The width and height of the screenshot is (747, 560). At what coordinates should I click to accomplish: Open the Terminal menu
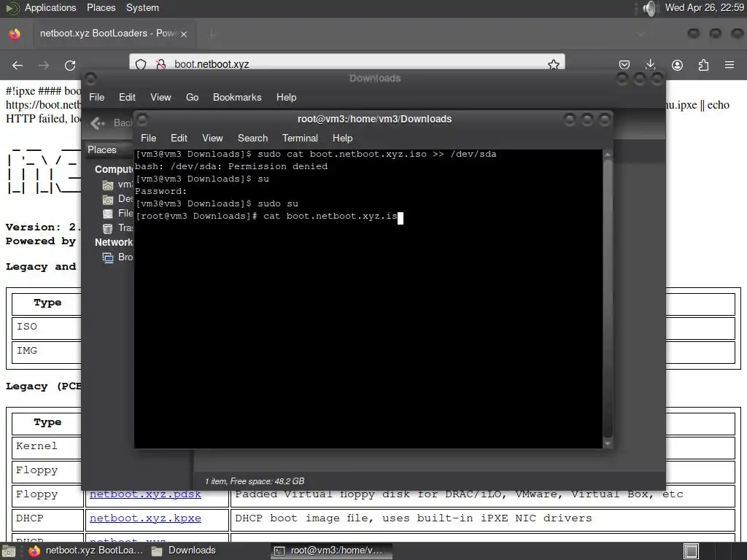click(x=300, y=138)
